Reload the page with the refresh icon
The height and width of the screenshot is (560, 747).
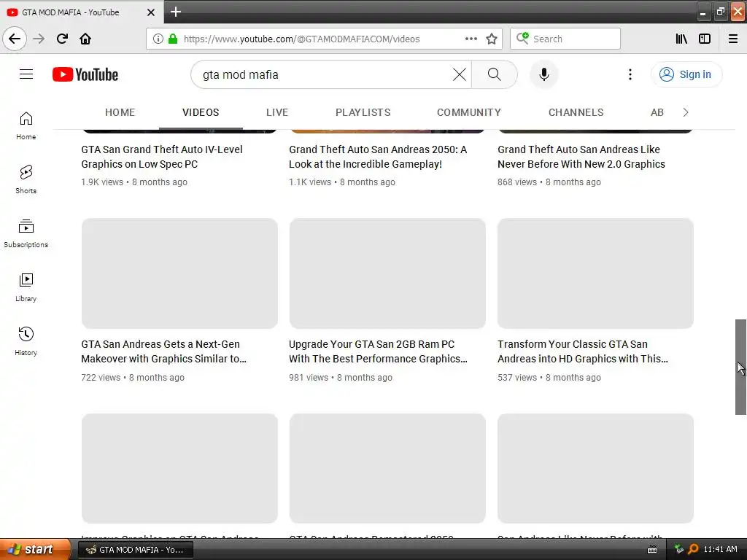pyautogui.click(x=62, y=39)
